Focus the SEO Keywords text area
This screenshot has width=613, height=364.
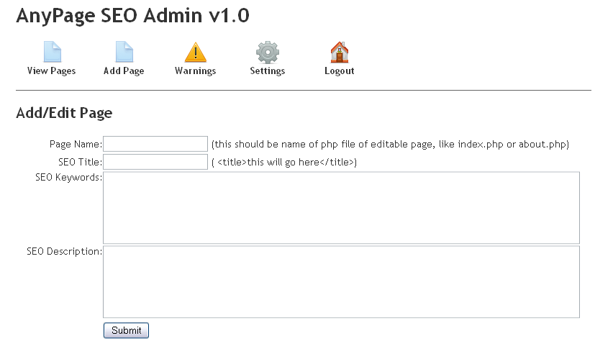[x=341, y=207]
